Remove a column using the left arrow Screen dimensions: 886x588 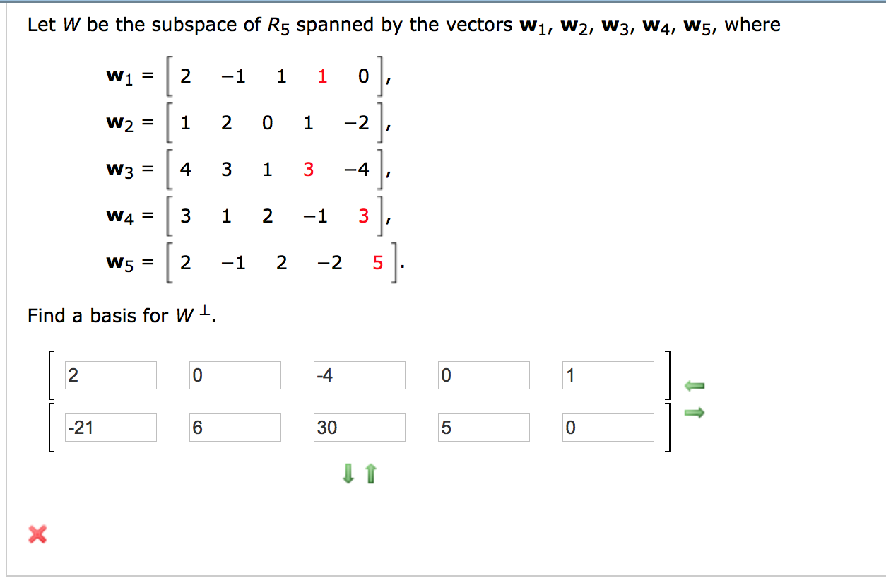pyautogui.click(x=694, y=386)
